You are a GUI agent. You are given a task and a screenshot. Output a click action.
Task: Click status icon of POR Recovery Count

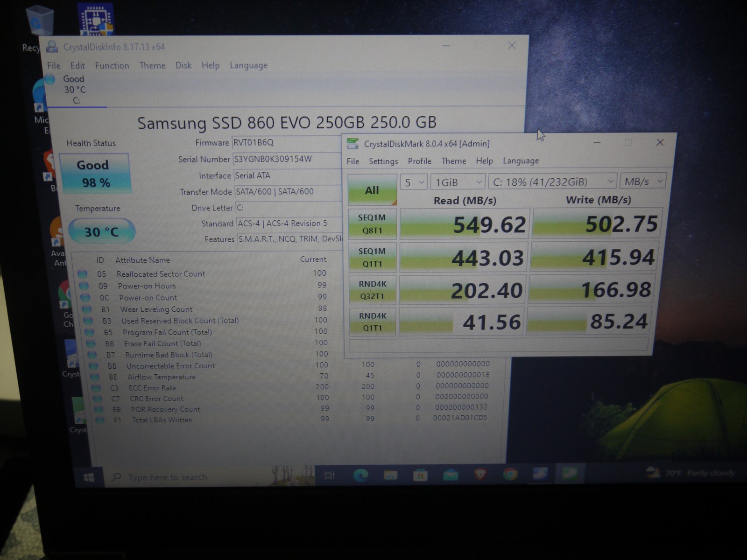tap(99, 409)
